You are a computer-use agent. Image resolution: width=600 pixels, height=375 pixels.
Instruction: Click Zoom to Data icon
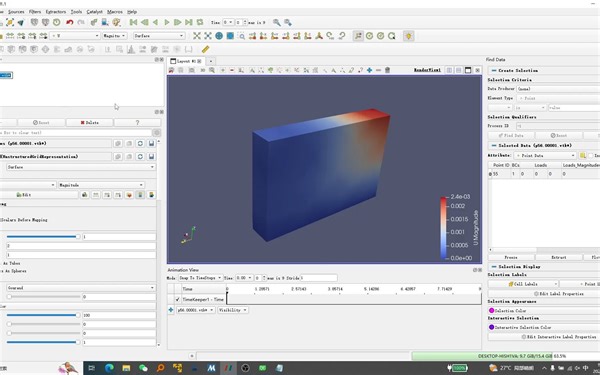coord(208,36)
